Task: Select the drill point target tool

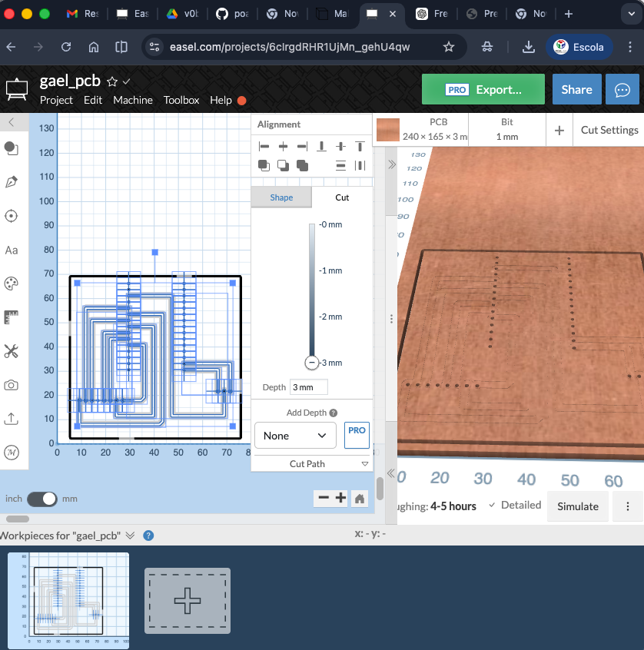Action: tap(12, 216)
